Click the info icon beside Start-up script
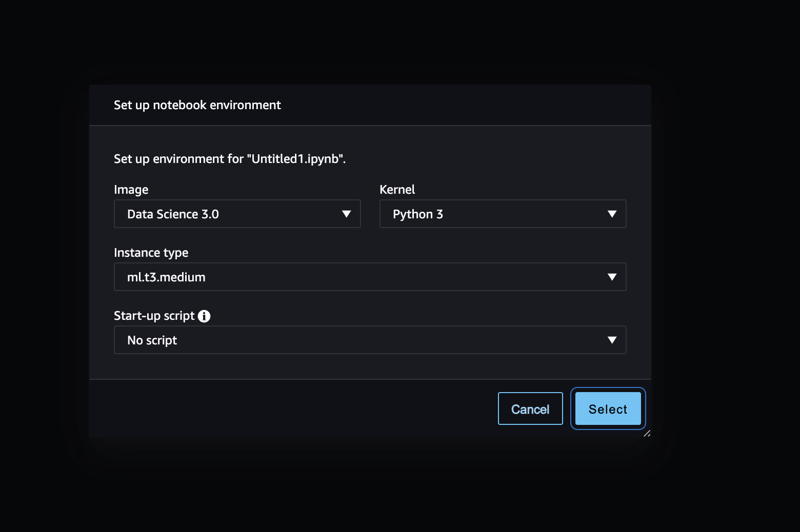 tap(204, 316)
